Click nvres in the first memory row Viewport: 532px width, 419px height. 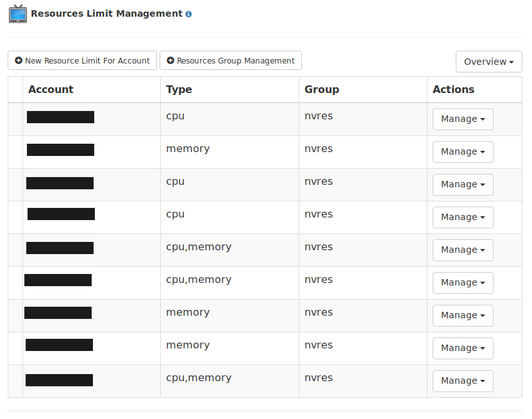(319, 149)
